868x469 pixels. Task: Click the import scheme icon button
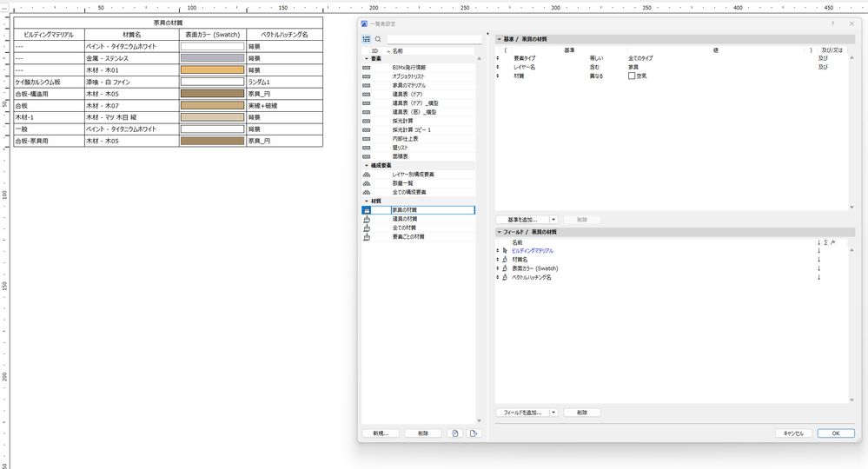click(x=455, y=433)
